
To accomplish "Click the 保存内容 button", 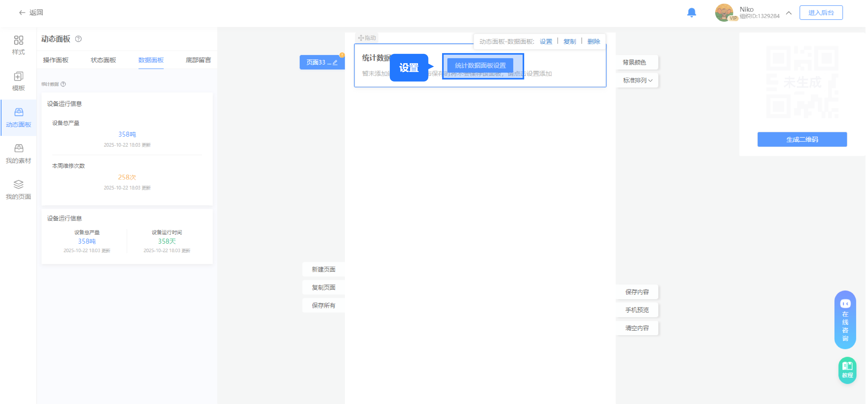I will click(x=637, y=292).
